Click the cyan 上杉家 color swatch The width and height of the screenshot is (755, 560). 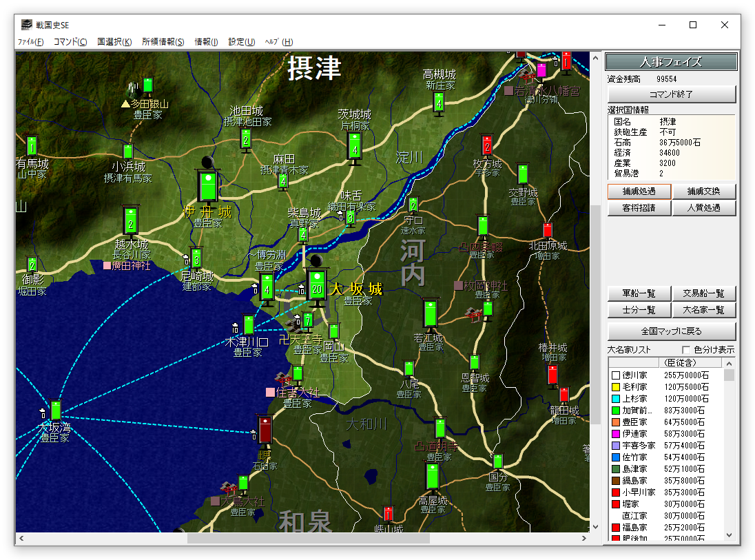point(615,399)
